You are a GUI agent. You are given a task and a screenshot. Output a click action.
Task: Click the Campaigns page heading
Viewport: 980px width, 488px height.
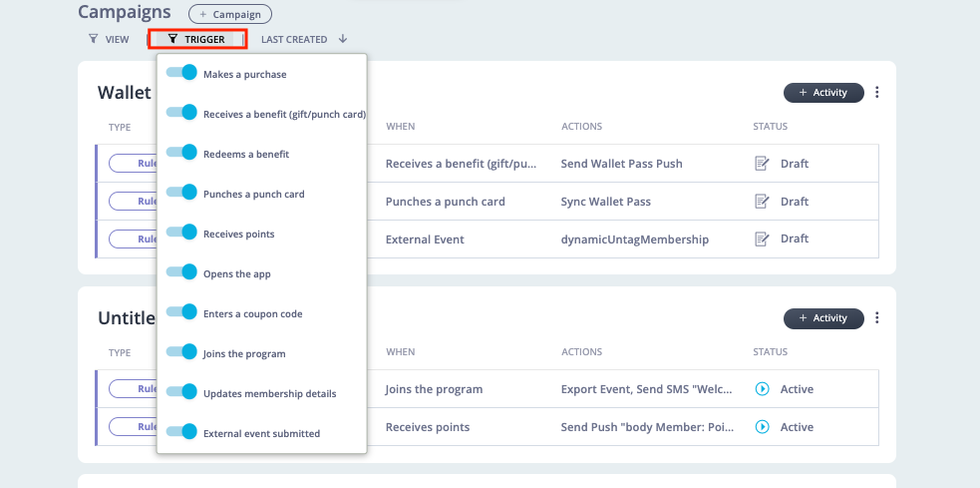[x=125, y=11]
